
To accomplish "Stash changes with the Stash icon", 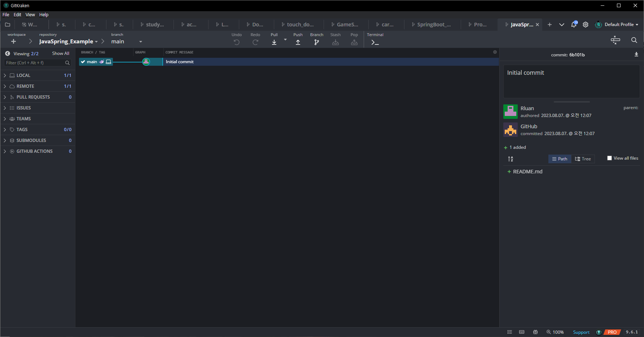I will (336, 42).
